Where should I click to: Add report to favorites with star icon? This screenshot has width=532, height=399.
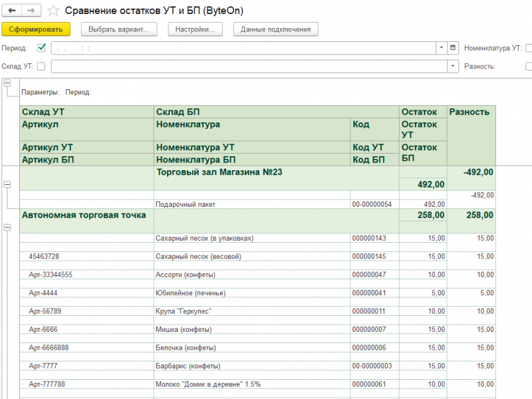(53, 11)
